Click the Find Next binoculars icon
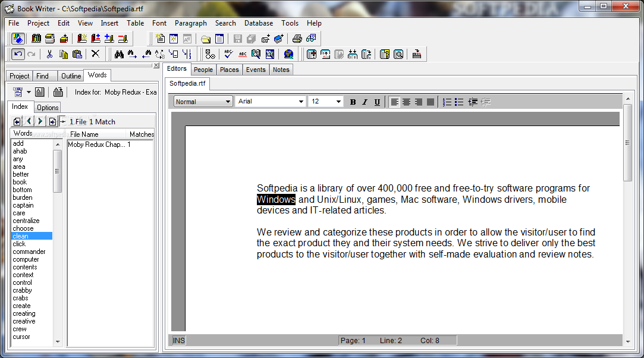The image size is (644, 358). [x=132, y=54]
